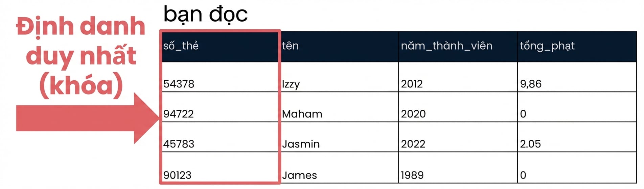The height and width of the screenshot is (189, 644).
Task: Click the tổng_phạt column header
Action: (x=577, y=47)
